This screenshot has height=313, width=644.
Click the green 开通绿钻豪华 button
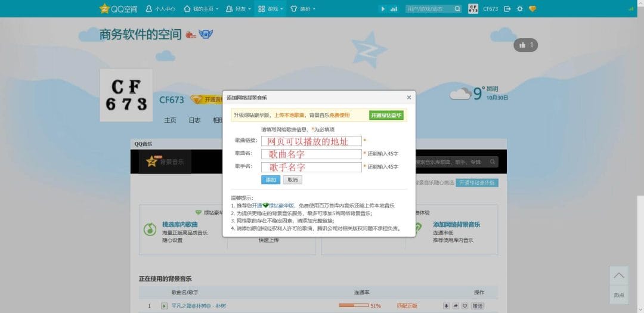click(386, 116)
